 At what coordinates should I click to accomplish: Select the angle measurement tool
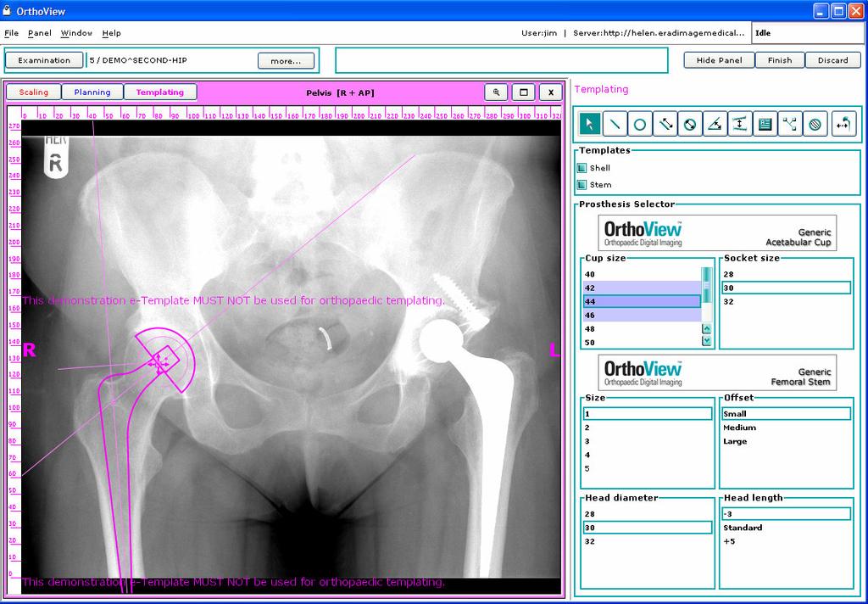[715, 124]
